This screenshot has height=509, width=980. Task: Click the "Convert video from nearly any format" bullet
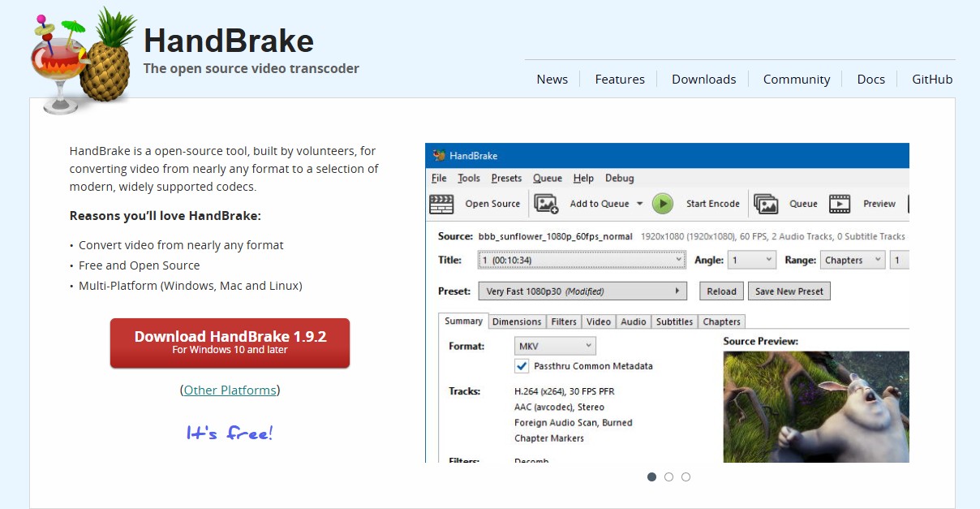tap(181, 245)
